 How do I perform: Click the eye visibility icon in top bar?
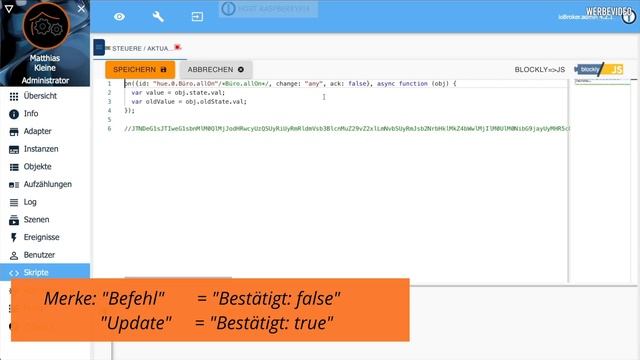point(119,17)
